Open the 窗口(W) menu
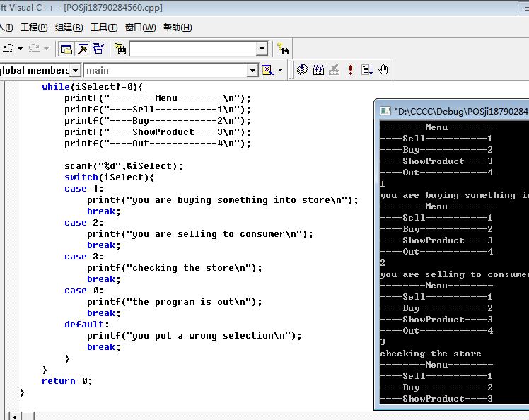 140,28
